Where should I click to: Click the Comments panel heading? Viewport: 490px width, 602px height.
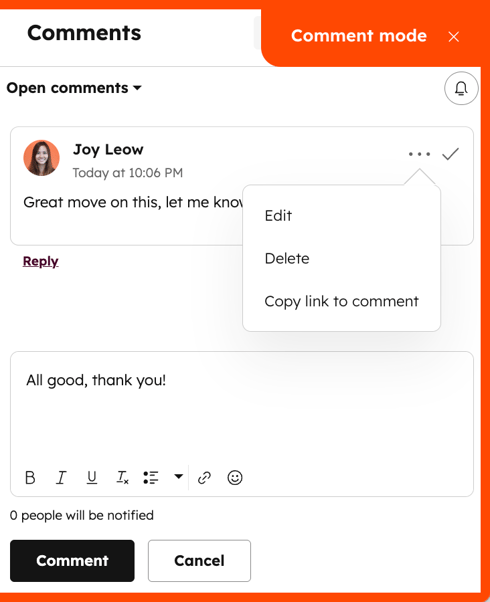click(x=84, y=33)
